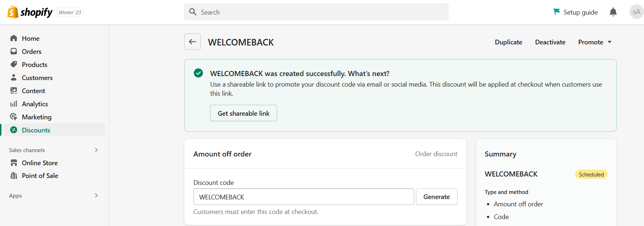Click the Analytics bar chart icon
This screenshot has width=644, height=226.
(x=14, y=104)
